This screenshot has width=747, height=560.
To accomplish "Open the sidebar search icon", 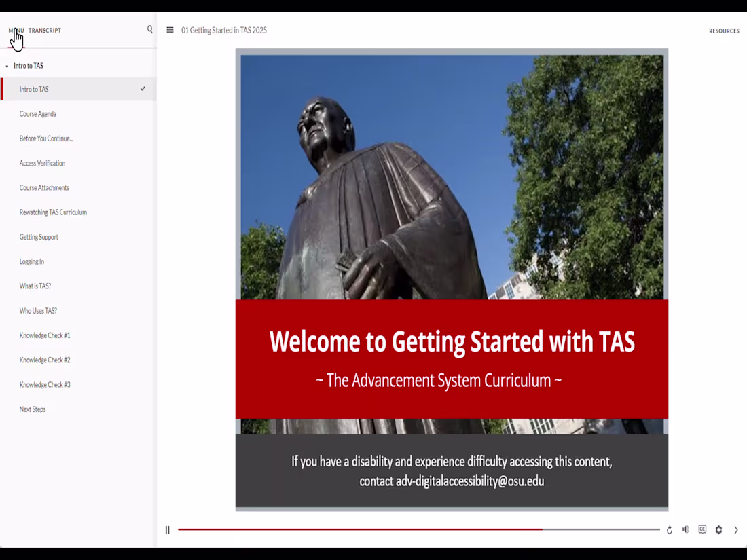I will click(x=150, y=29).
